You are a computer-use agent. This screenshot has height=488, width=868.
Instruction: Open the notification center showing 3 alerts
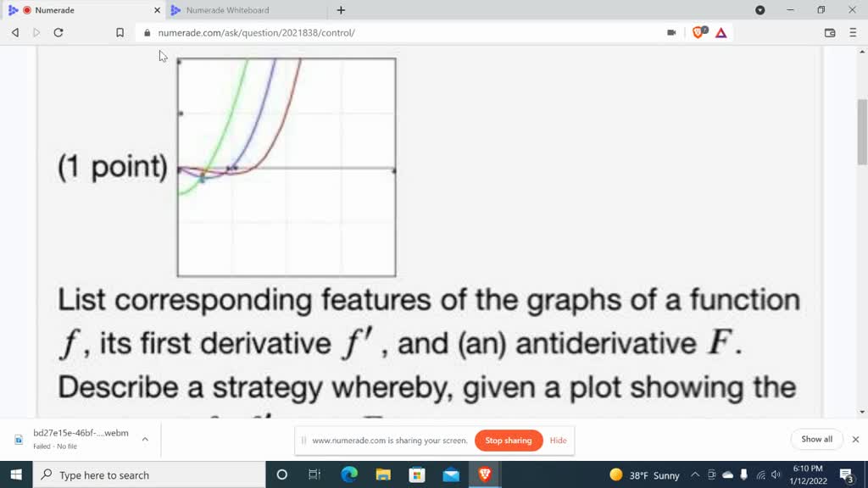click(x=847, y=474)
